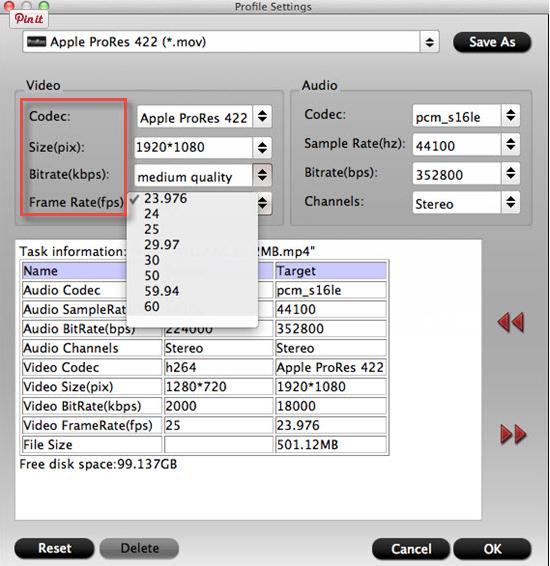Click the Delete button
Screen dimensions: 550x566
coord(139,548)
